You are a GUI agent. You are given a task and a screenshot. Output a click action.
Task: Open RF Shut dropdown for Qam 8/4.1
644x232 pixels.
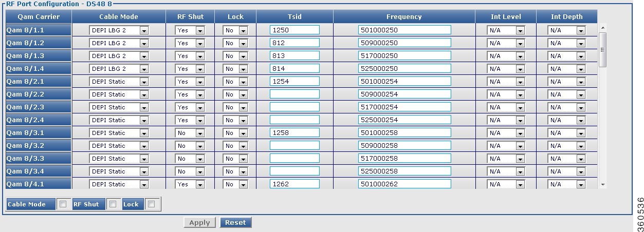click(190, 184)
